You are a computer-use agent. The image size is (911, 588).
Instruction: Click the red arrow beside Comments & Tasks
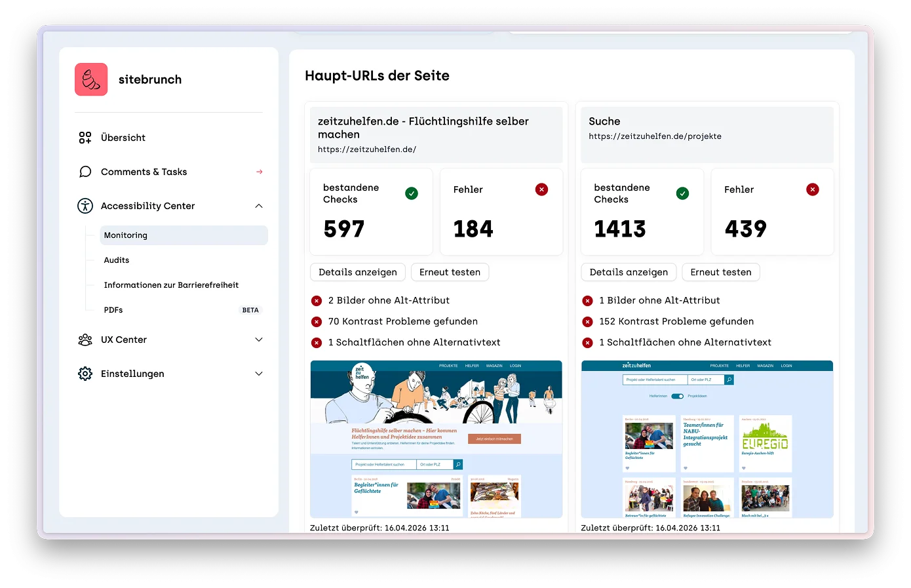[259, 172]
